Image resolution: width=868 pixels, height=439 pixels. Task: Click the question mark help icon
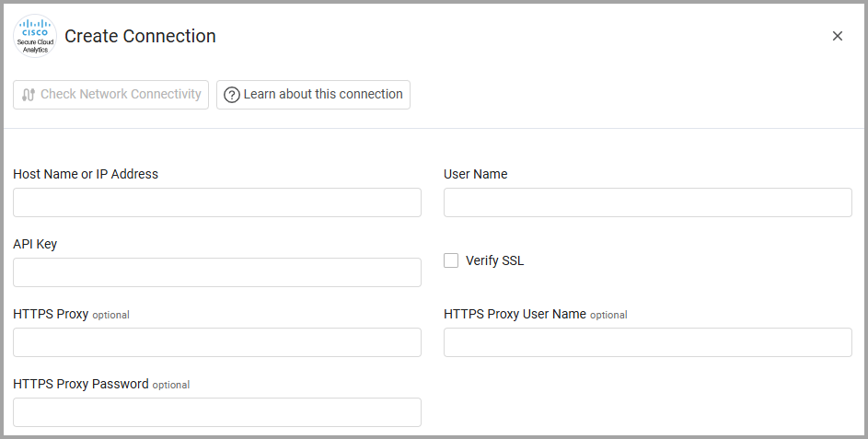click(232, 95)
